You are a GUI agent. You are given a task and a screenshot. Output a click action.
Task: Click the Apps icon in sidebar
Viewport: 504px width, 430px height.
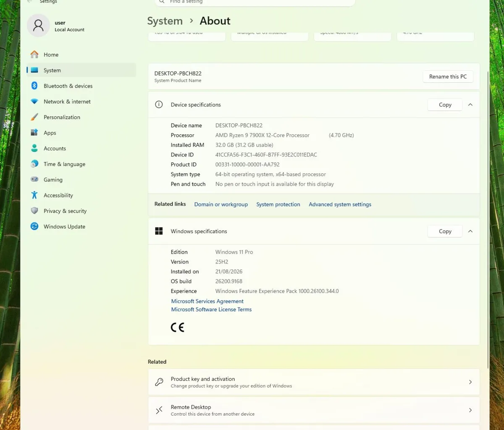[34, 133]
